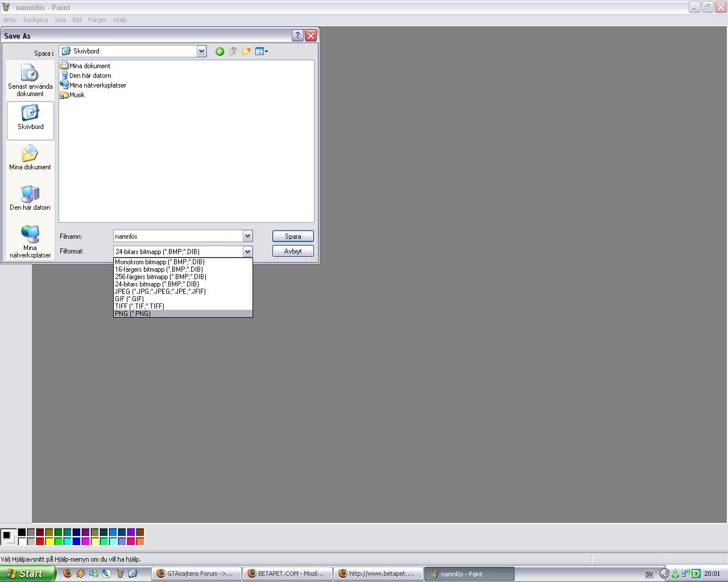Click the green Back arrow icon

pos(220,51)
